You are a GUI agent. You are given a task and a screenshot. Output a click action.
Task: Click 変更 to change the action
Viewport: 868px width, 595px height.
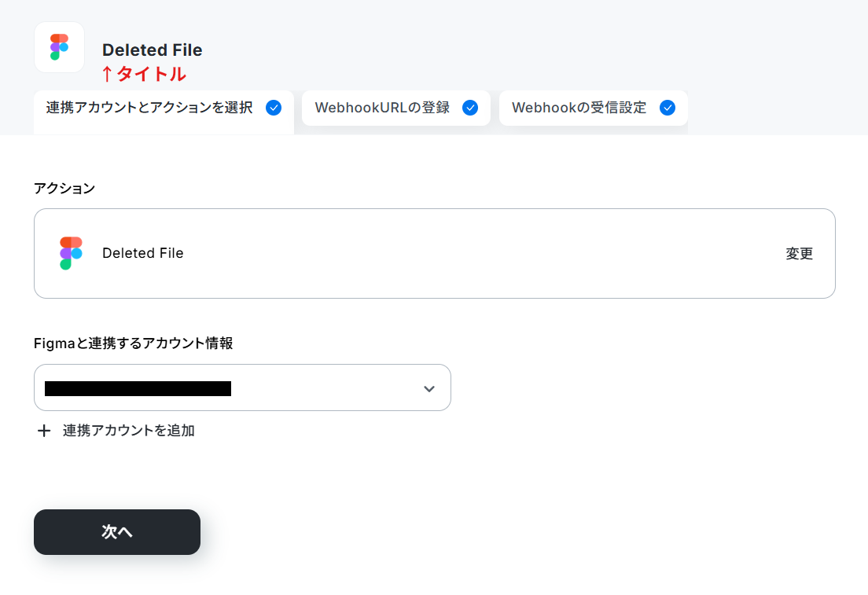pyautogui.click(x=800, y=254)
